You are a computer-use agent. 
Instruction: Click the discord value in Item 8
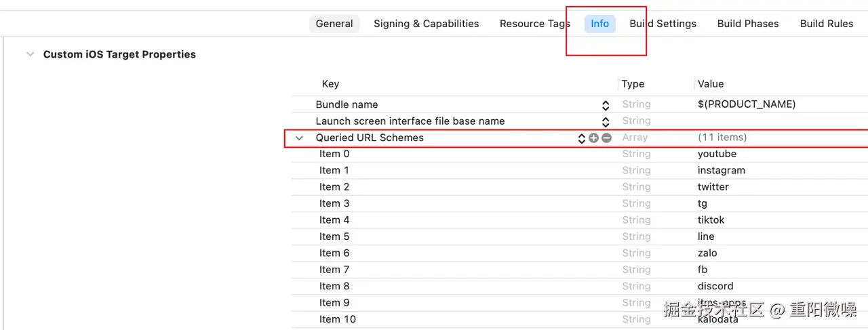coord(715,286)
